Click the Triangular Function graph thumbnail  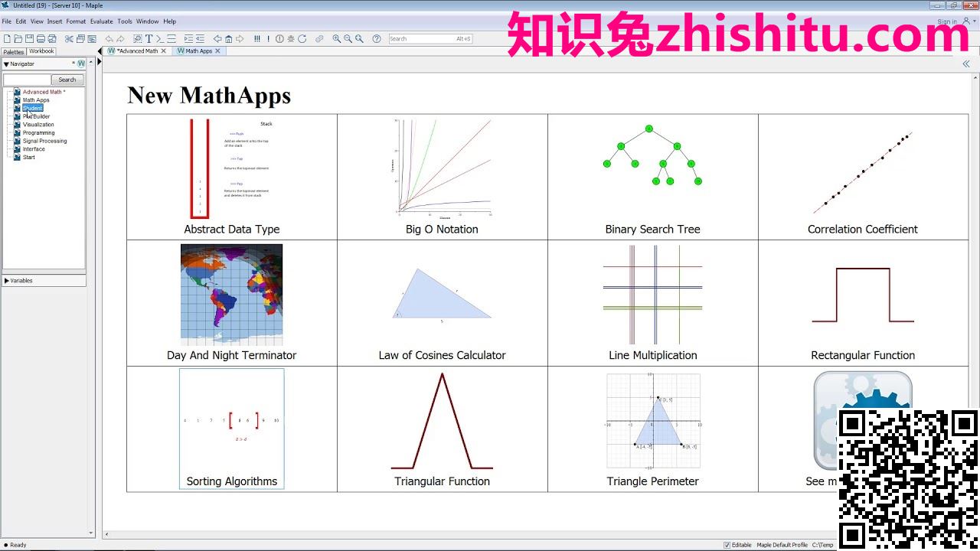442,421
